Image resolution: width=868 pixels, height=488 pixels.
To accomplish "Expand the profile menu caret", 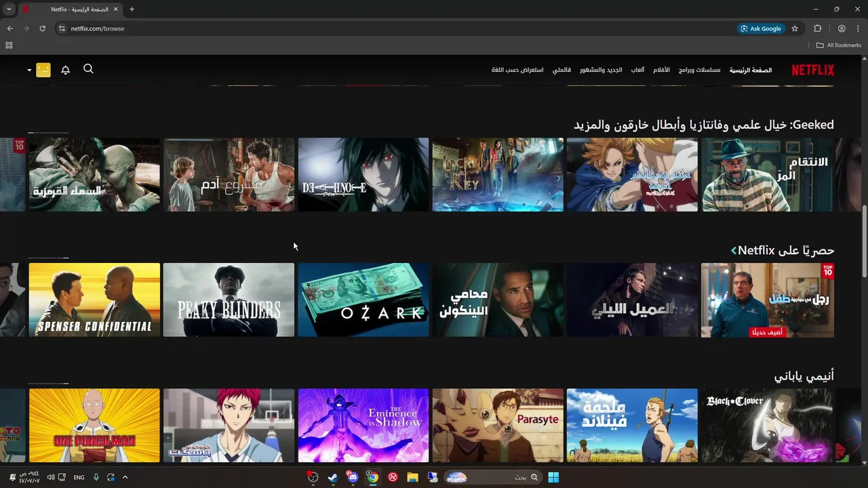I will point(29,70).
